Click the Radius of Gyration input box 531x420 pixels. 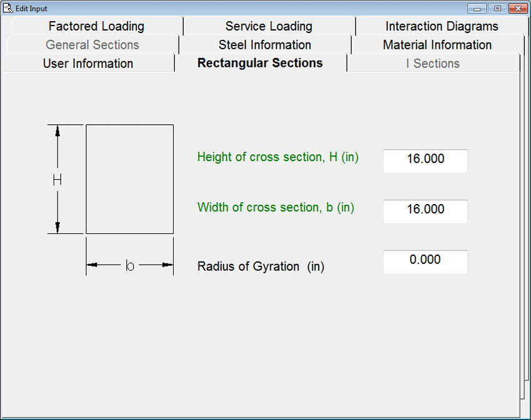[x=425, y=260]
